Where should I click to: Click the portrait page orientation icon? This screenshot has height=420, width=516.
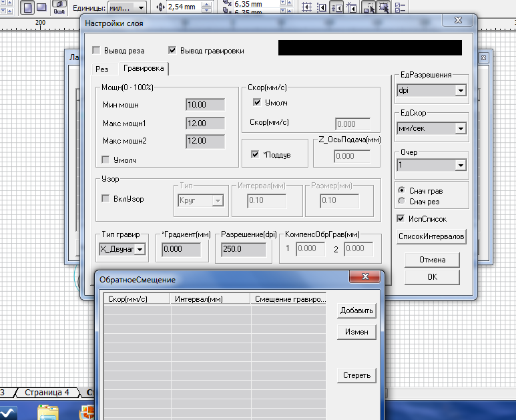pos(27,7)
